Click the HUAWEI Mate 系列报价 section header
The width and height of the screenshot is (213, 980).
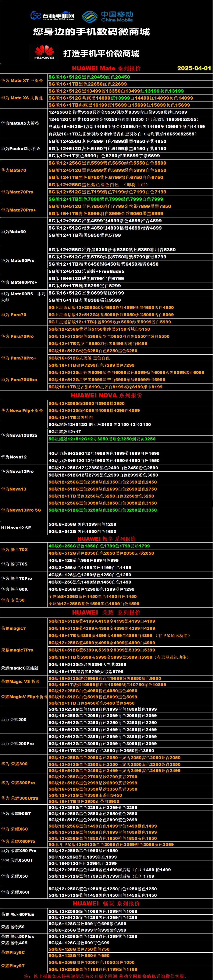106,68
